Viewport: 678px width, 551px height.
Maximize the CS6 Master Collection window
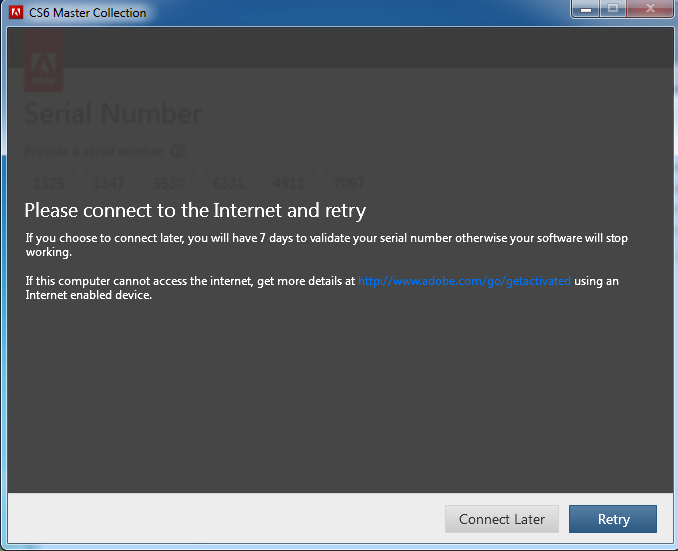[613, 9]
